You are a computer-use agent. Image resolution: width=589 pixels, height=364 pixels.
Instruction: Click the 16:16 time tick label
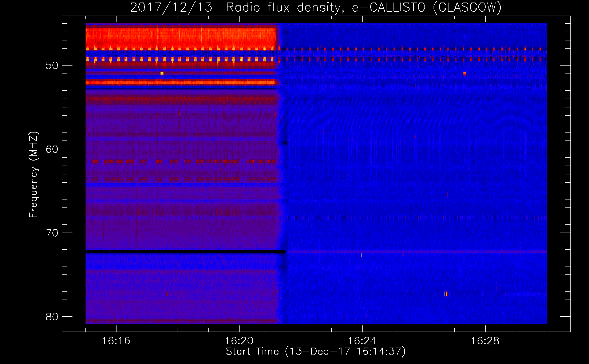coord(116,341)
